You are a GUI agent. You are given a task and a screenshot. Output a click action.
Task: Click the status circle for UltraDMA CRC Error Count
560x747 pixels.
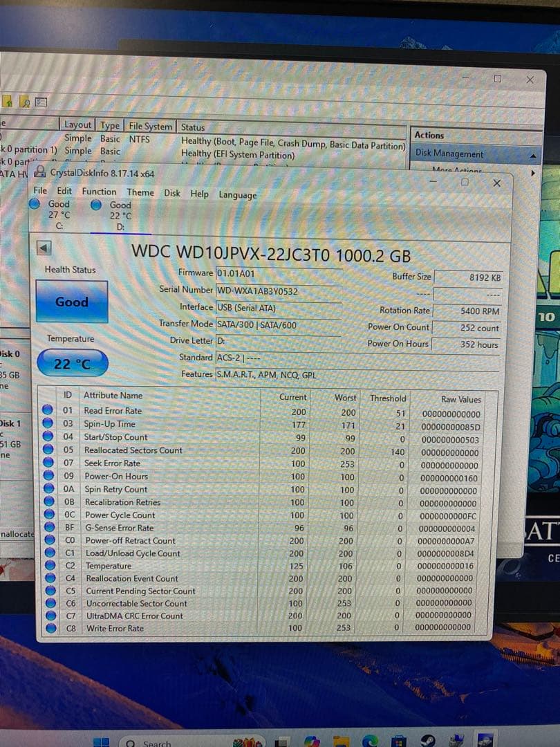[51, 615]
